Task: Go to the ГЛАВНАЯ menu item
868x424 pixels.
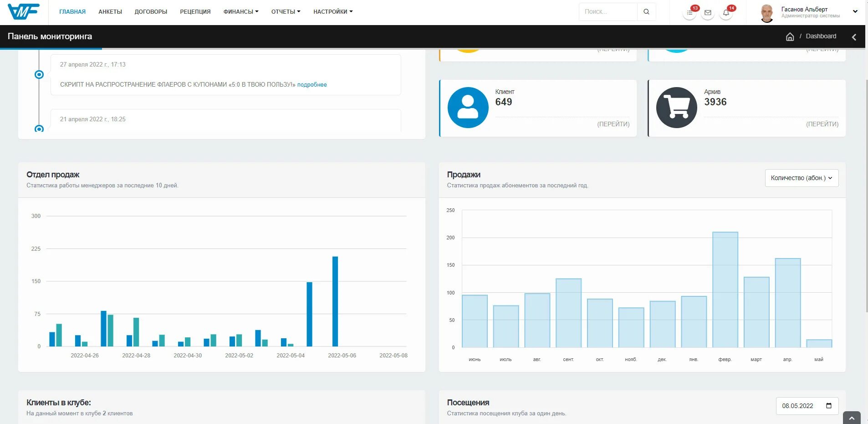Action: (72, 12)
